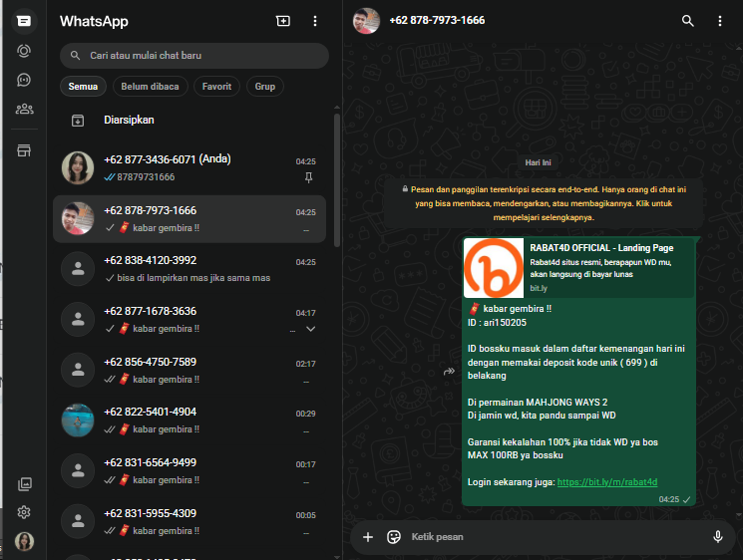Select the Belum dibaca filter
Viewport: 743px width, 560px height.
click(x=150, y=87)
